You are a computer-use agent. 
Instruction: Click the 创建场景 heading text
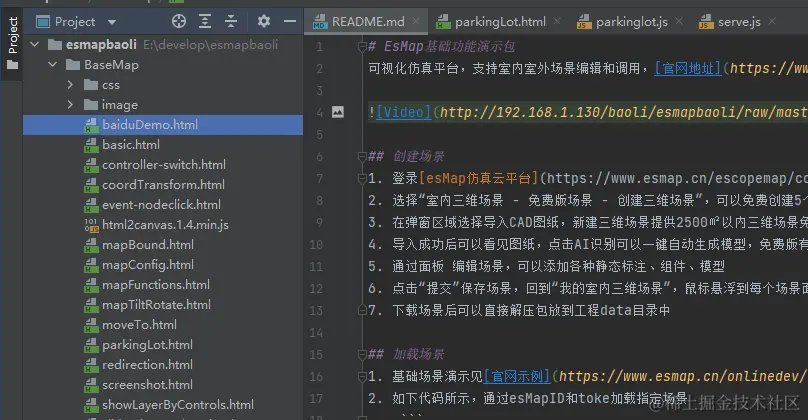pyautogui.click(x=418, y=156)
